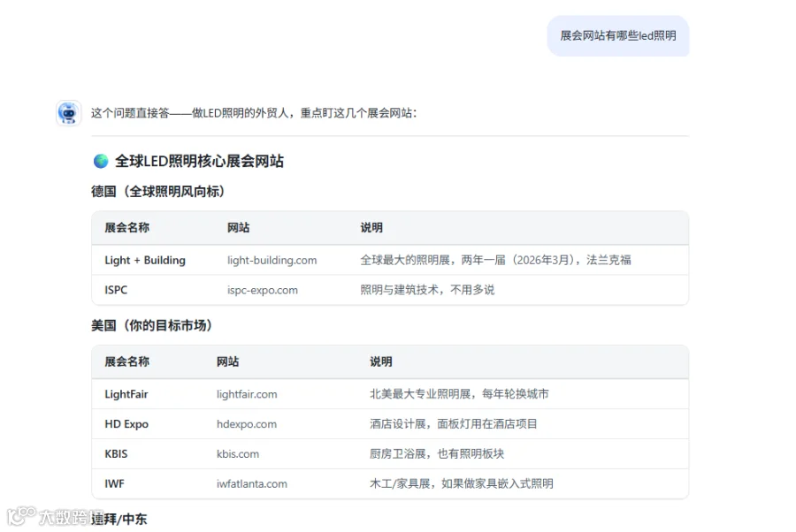
Task: Open the ispc-expo.com website link
Action: click(x=263, y=290)
